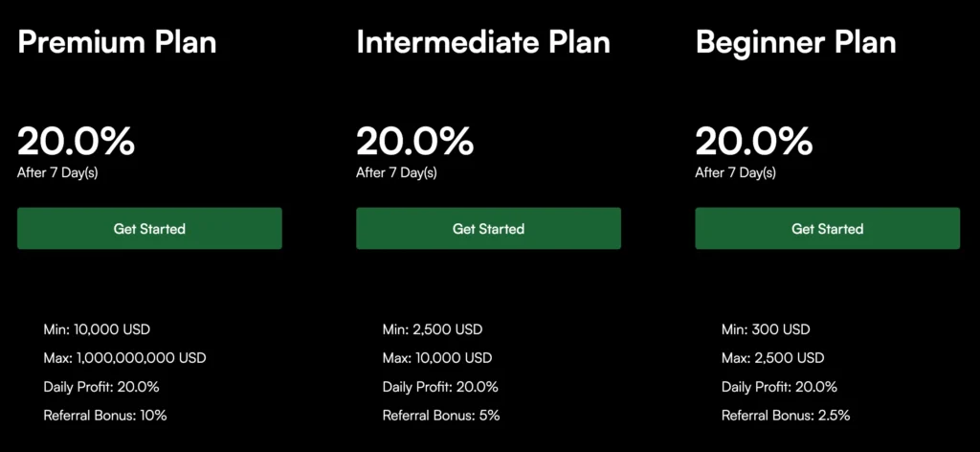Click the "Max: 1,000,000,000 USD" line
The width and height of the screenshot is (980, 452).
point(124,358)
